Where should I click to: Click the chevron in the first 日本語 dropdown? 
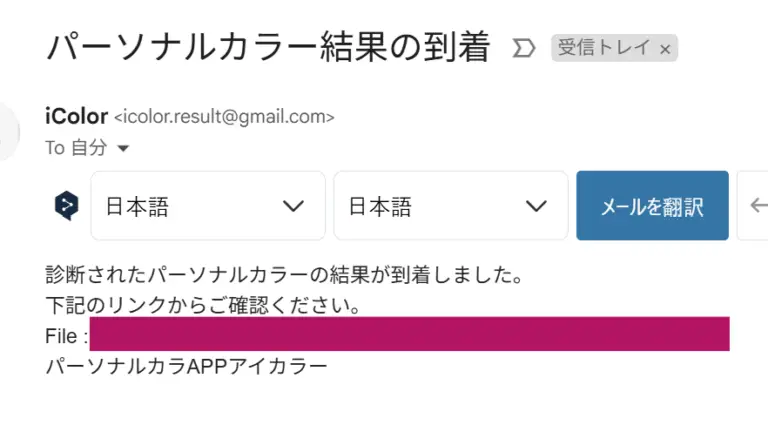[x=293, y=206]
